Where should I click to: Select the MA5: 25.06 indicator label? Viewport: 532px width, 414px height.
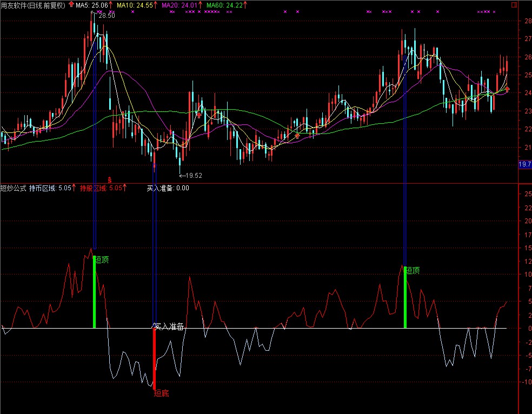pos(92,5)
